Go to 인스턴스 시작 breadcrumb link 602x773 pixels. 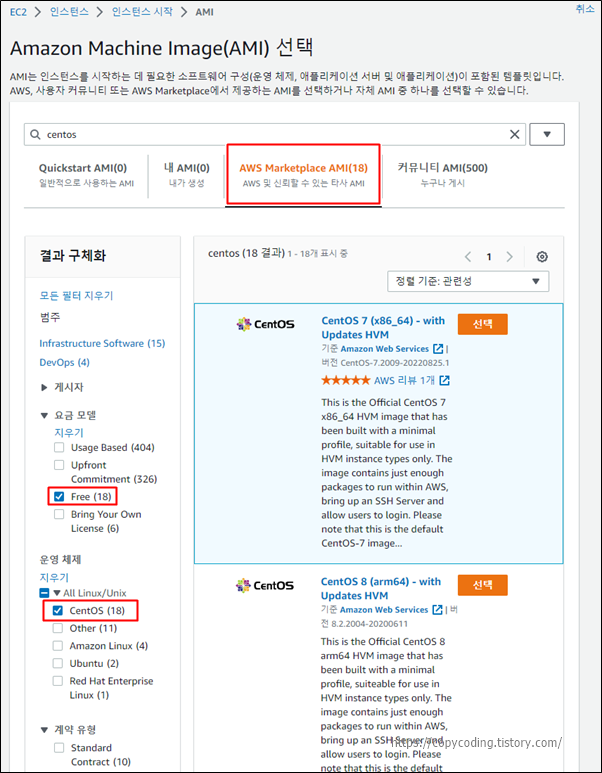click(x=142, y=12)
